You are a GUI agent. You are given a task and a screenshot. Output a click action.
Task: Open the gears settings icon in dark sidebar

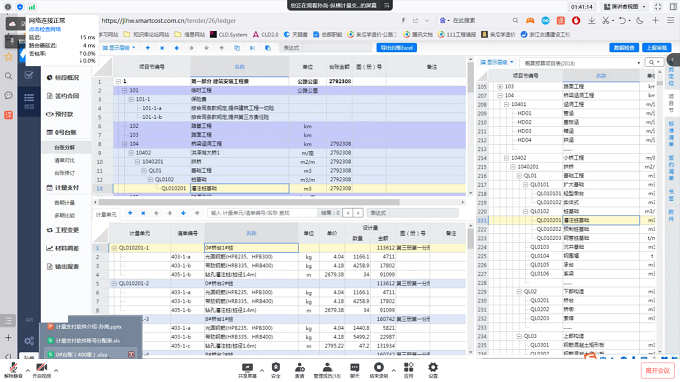(x=29, y=341)
